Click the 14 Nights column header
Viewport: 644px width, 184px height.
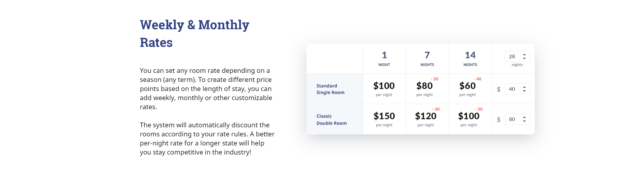(x=470, y=59)
